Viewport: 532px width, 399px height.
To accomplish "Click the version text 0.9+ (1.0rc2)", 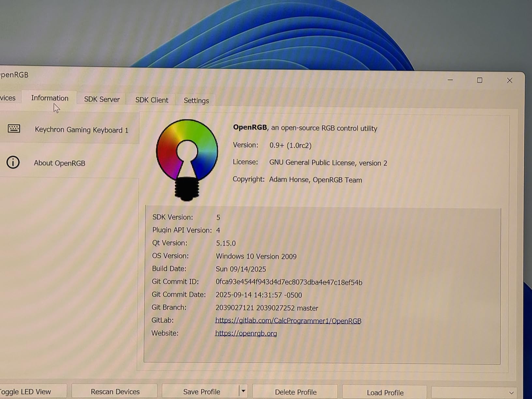I will pyautogui.click(x=290, y=145).
